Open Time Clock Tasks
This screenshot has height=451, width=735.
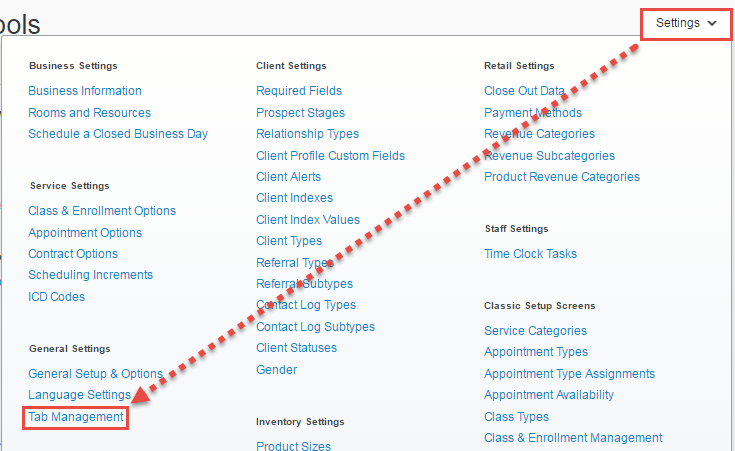(530, 254)
